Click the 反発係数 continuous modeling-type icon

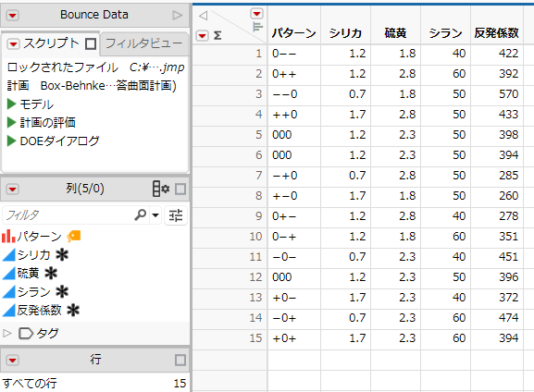pos(9,310)
